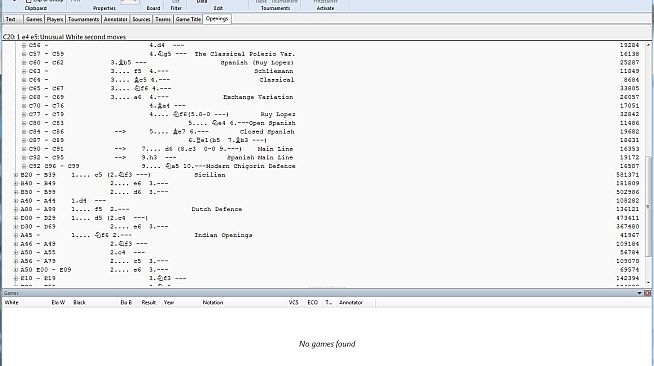This screenshot has width=654, height=366.
Task: Sort games by White column
Action: 25,303
